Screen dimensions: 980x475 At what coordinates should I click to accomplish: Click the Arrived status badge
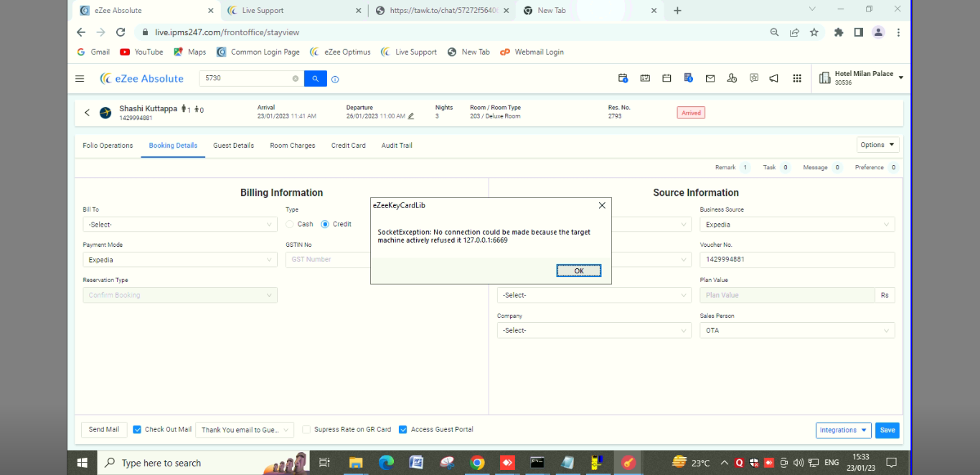click(x=691, y=113)
